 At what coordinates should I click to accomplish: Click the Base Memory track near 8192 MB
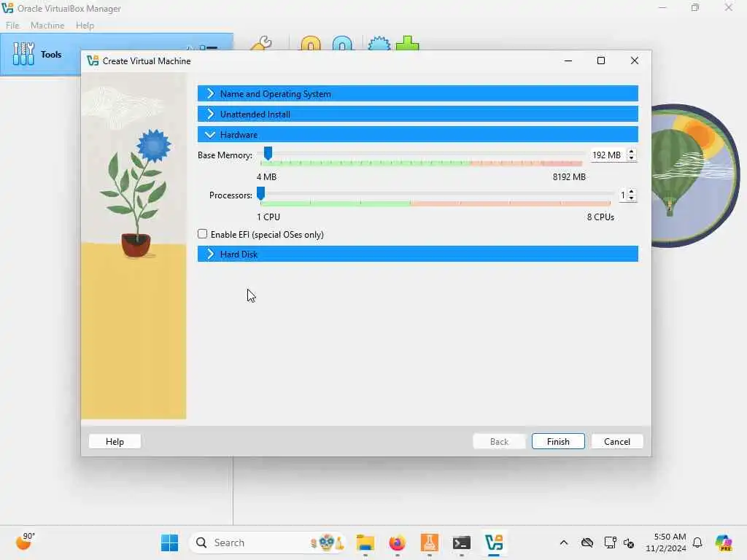[x=578, y=154]
